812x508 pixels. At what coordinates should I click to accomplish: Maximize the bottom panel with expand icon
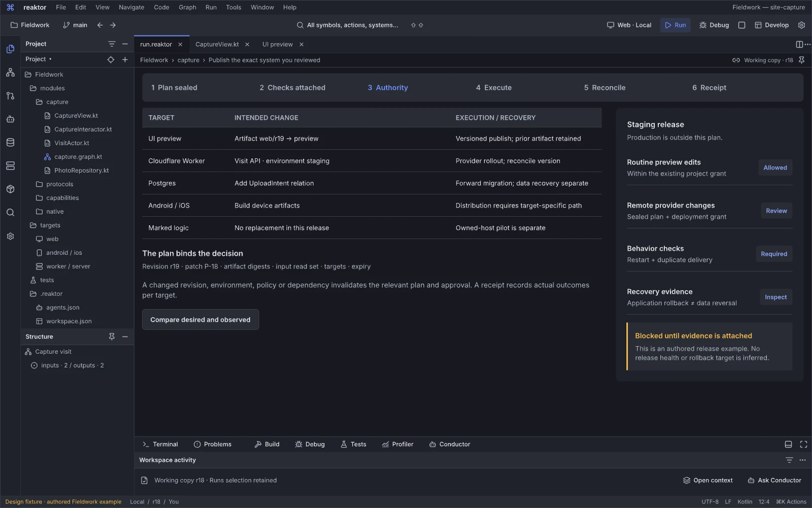pos(803,444)
